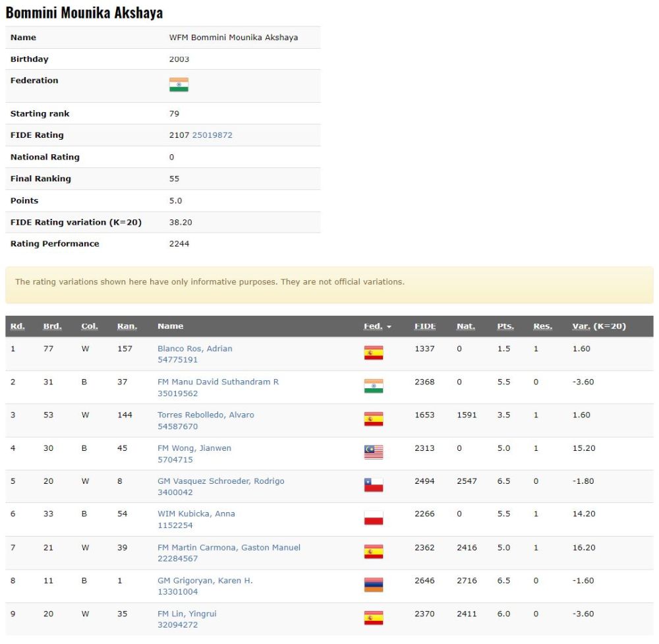Open player link FM Manu David Suthandram R
Viewport: 659px width, 644px height.
pyautogui.click(x=218, y=382)
